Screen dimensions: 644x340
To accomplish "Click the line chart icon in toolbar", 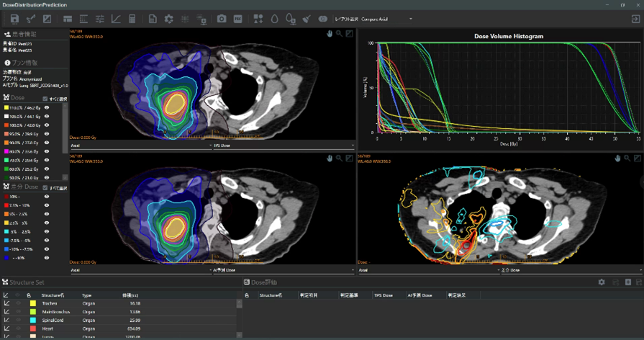I will tap(116, 19).
